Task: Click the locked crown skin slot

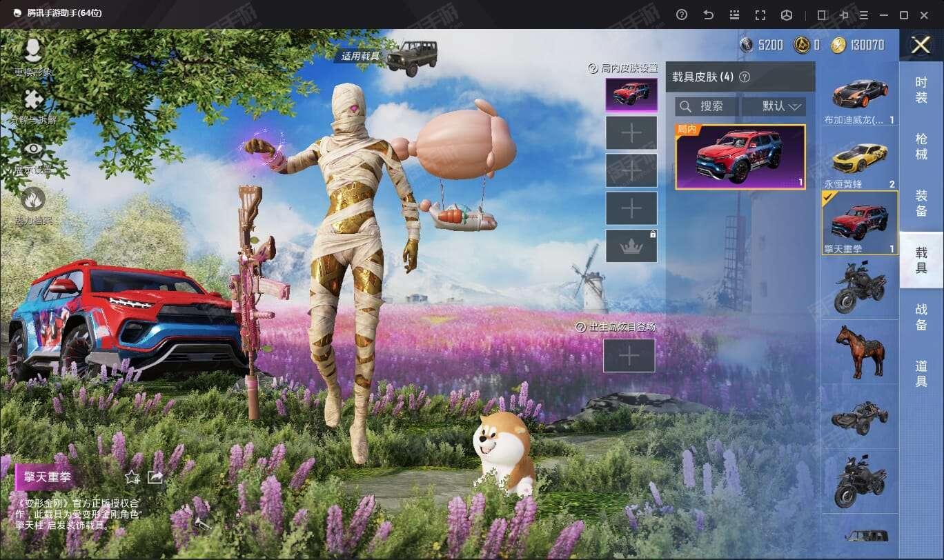Action: [631, 246]
